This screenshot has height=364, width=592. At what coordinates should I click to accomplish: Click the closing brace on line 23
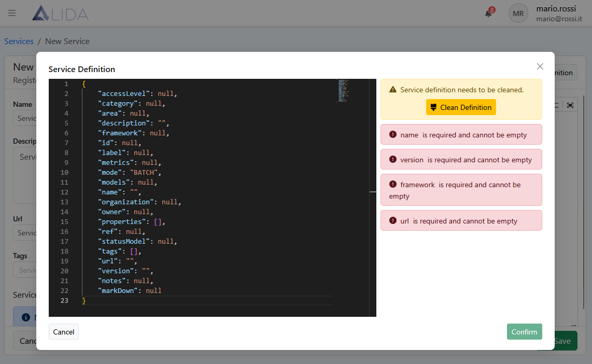[84, 301]
